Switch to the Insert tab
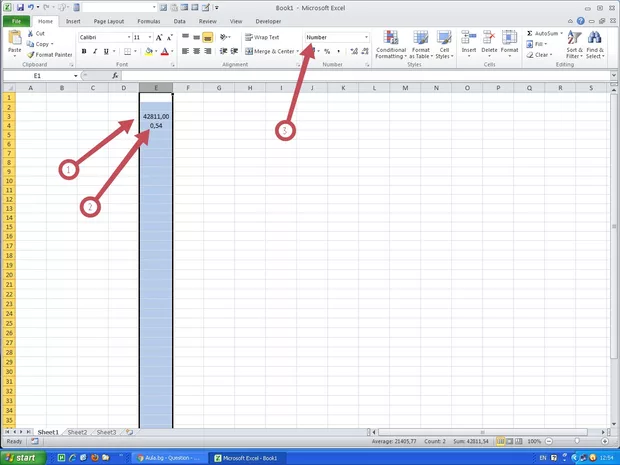The image size is (620, 465). [x=73, y=21]
